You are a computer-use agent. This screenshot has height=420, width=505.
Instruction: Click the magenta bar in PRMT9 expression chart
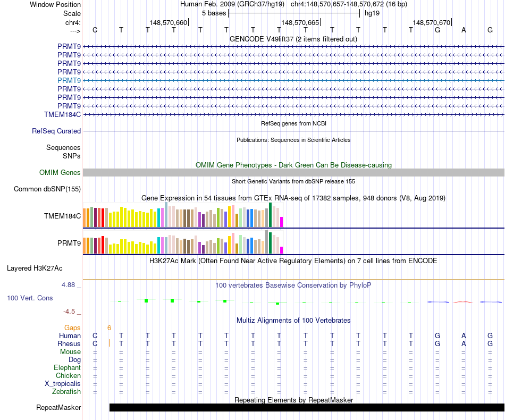(282, 250)
